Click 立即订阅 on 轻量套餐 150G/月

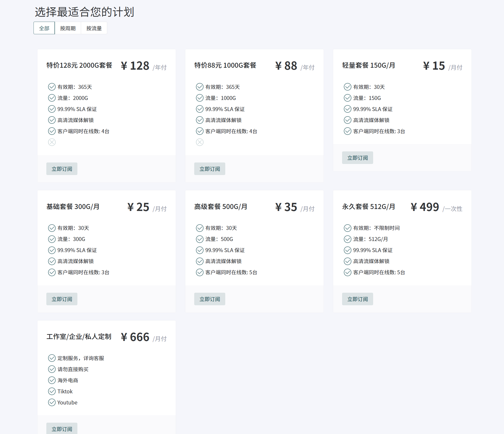pyautogui.click(x=358, y=158)
